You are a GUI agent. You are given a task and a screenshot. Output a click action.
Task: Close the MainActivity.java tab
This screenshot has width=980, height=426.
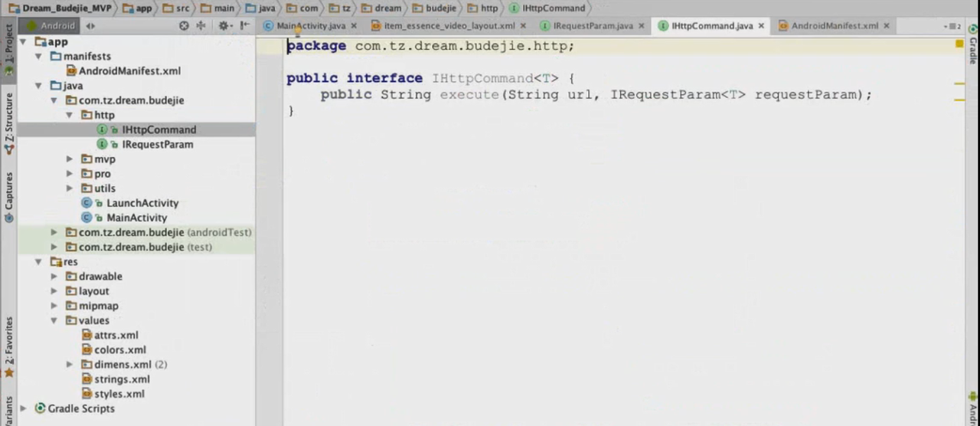pyautogui.click(x=354, y=26)
